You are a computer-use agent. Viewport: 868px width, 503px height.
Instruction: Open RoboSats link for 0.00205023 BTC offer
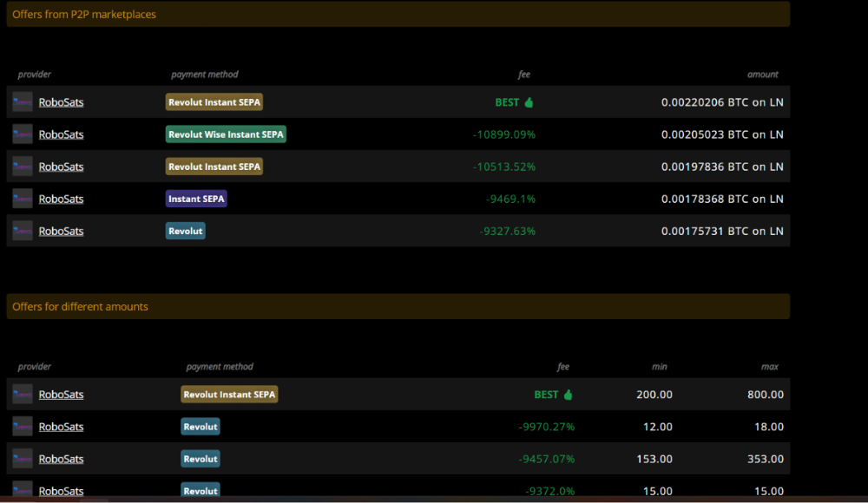(61, 134)
